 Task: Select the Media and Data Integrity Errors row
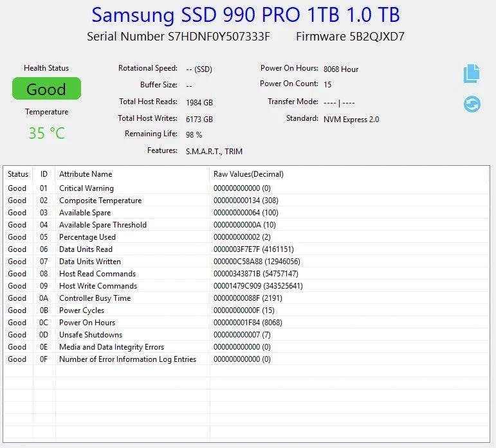(246, 347)
